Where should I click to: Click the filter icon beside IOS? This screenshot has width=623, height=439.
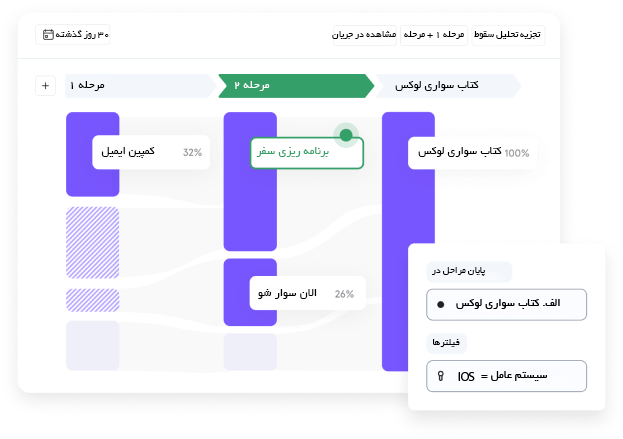[440, 376]
